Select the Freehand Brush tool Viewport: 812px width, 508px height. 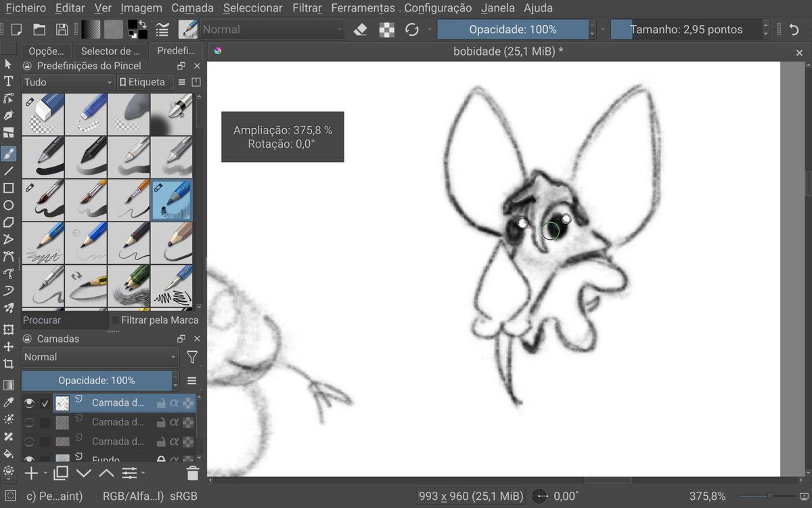(x=8, y=153)
